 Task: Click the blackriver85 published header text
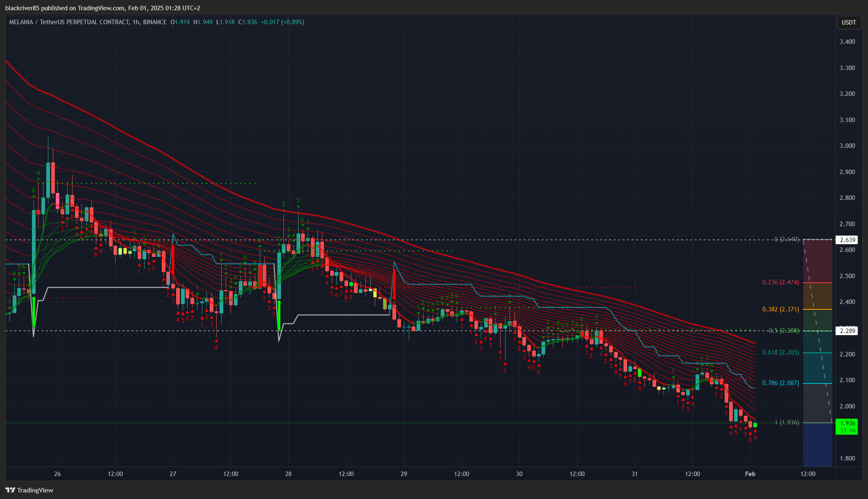pyautogui.click(x=102, y=8)
